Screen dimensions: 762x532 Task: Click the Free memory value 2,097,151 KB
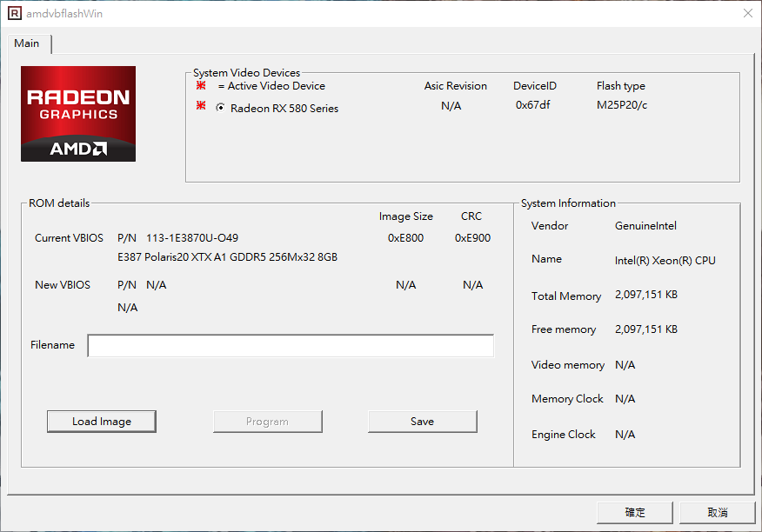645,329
